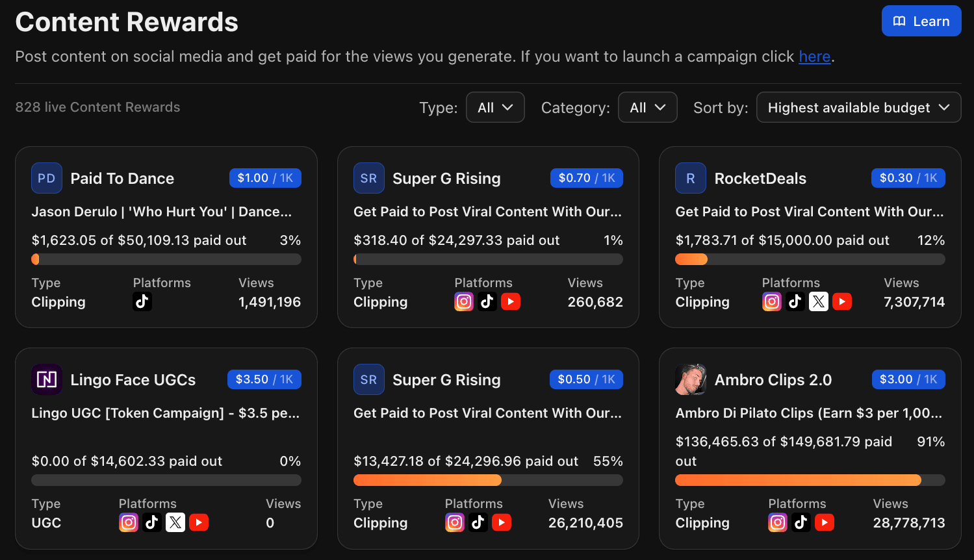Open the Type filter dropdown
This screenshot has width=974, height=560.
495,108
